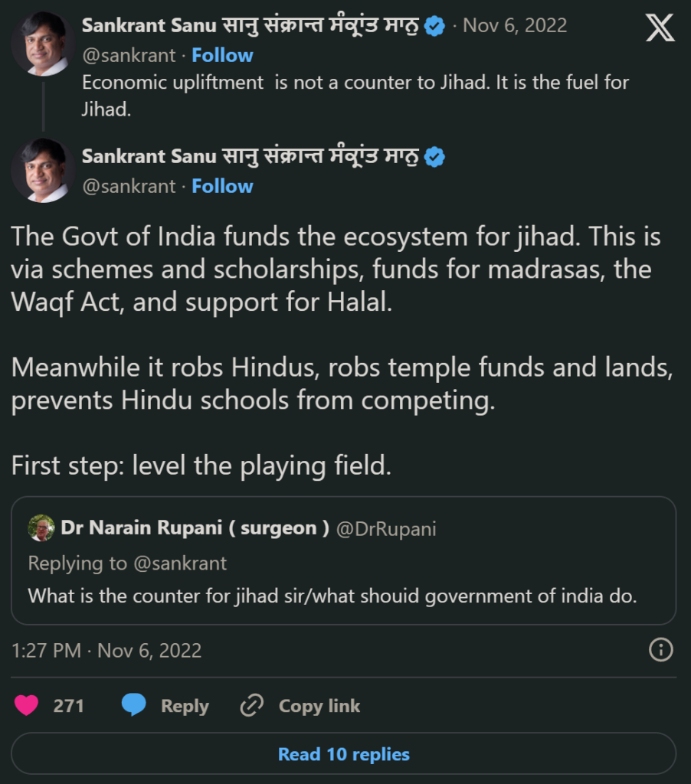Screen dimensions: 691x784
Task: Click the X logo in the top corner
Action: [660, 26]
